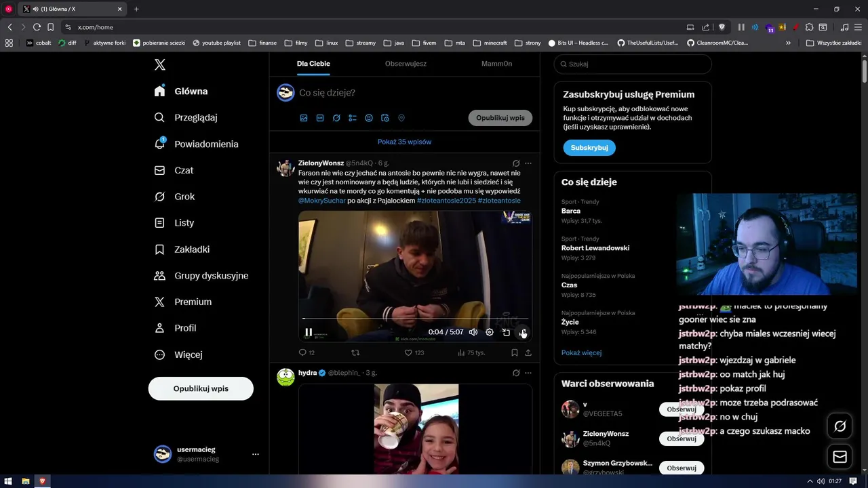Seek along the video progress bar
Viewport: 868px width, 488px height.
(415, 319)
